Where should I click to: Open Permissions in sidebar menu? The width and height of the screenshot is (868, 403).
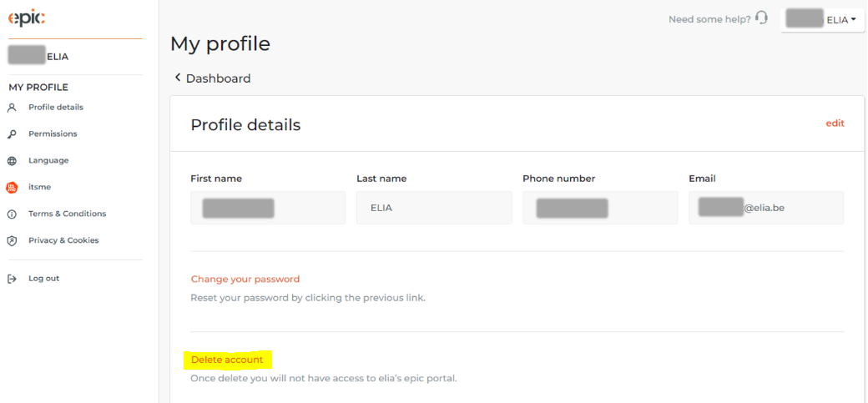53,134
